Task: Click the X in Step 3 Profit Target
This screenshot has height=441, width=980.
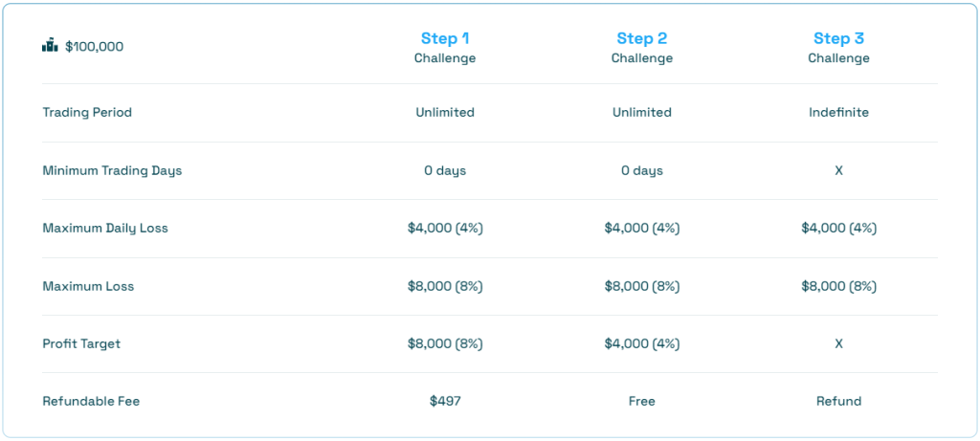Action: click(838, 343)
